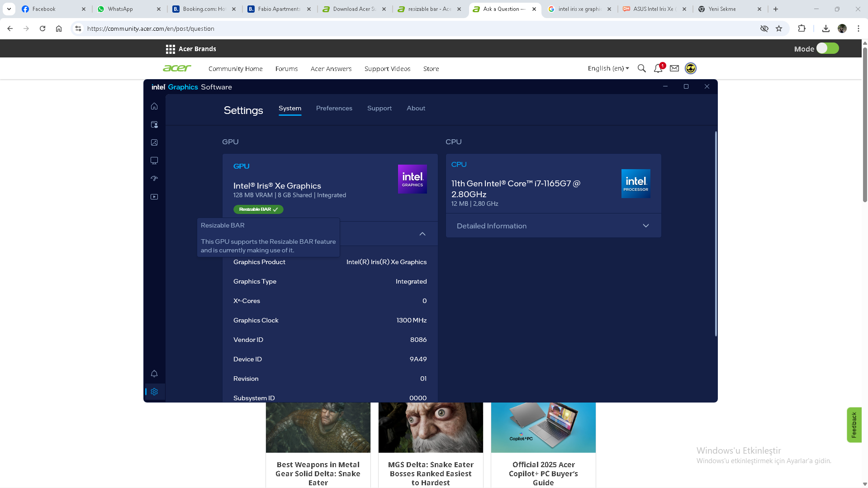Open Chrome three-dot menu
The width and height of the screenshot is (868, 488).
click(x=859, y=28)
